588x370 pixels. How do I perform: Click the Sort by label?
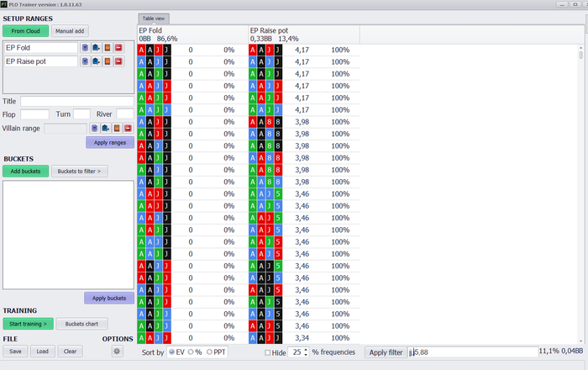153,352
